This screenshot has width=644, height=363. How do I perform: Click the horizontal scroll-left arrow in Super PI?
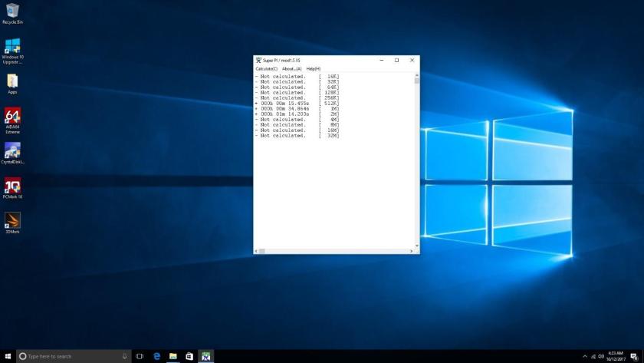tap(256, 251)
